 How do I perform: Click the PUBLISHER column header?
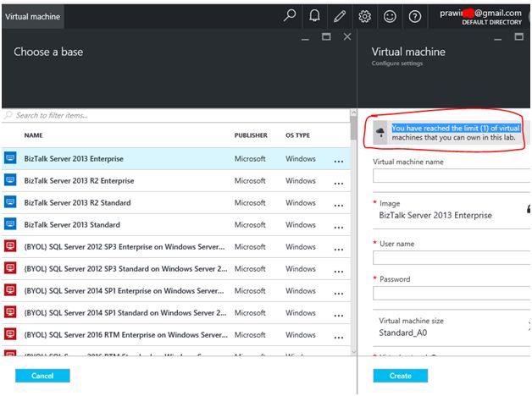[x=251, y=135]
